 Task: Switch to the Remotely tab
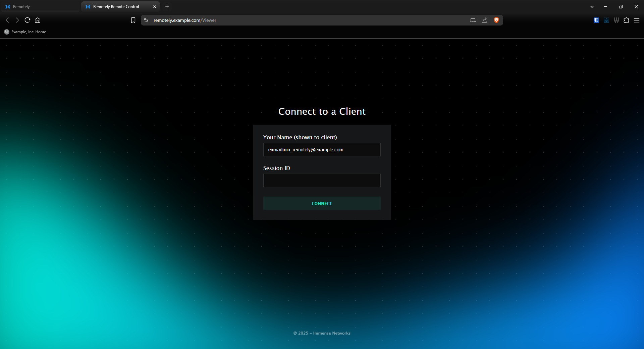[40, 7]
